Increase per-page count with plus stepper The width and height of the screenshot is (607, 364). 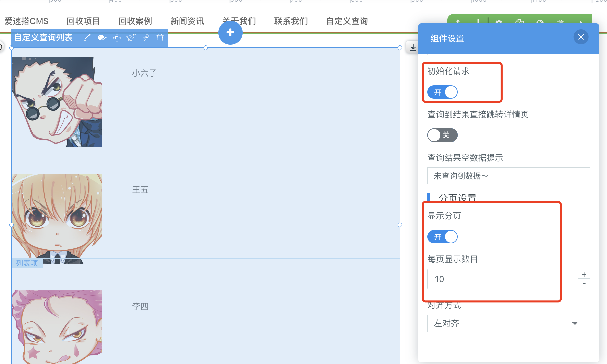[x=584, y=274]
